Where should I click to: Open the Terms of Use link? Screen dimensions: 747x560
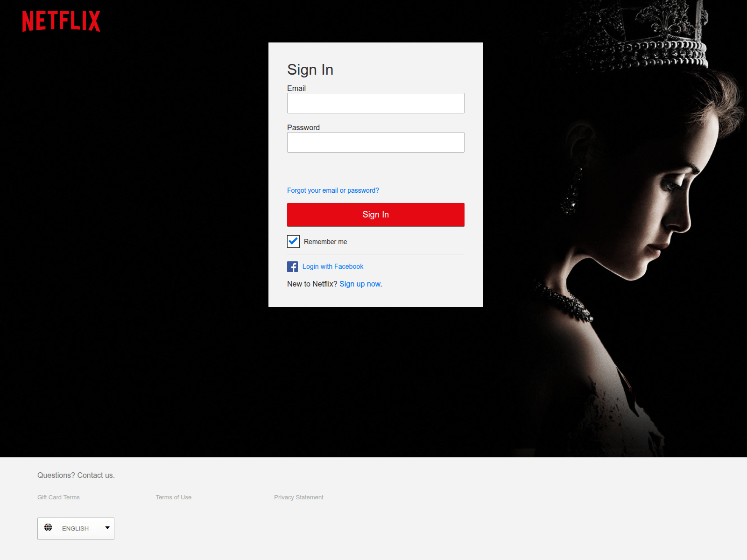tap(174, 497)
